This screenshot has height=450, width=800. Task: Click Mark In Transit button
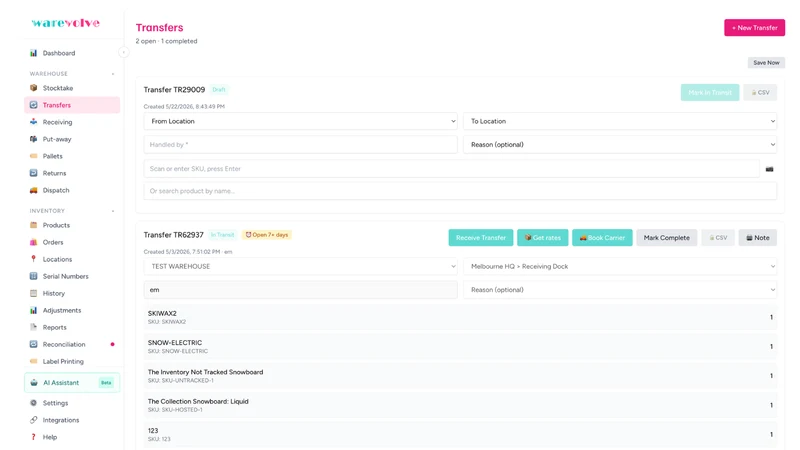pos(710,92)
